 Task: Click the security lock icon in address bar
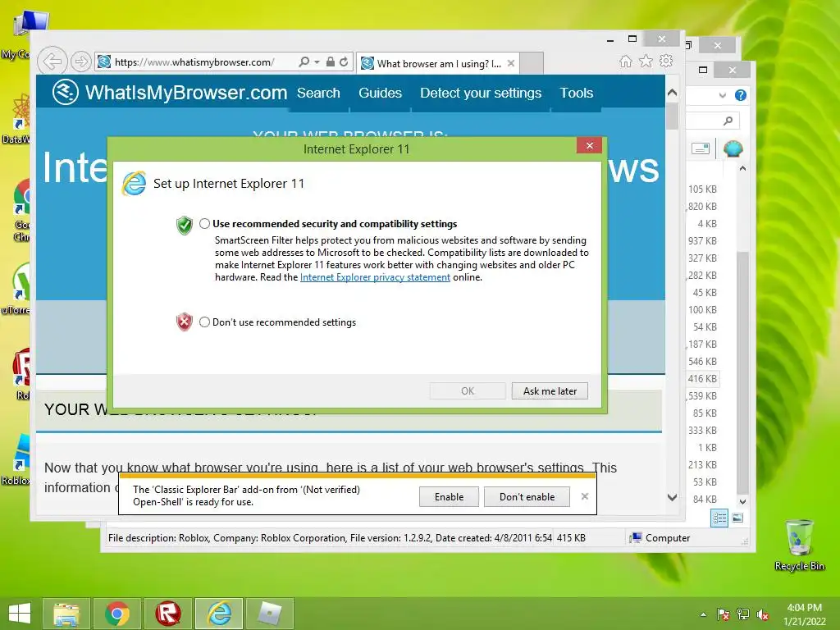click(330, 62)
